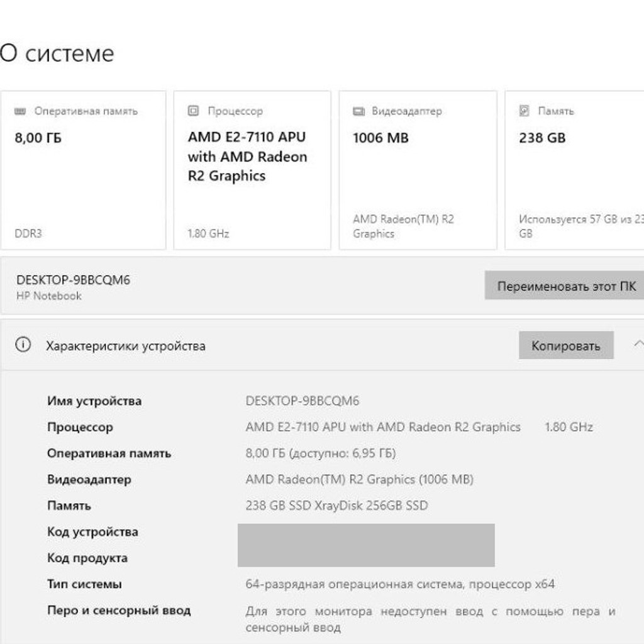Click the Код продукта label
644x644 pixels.
point(87,558)
